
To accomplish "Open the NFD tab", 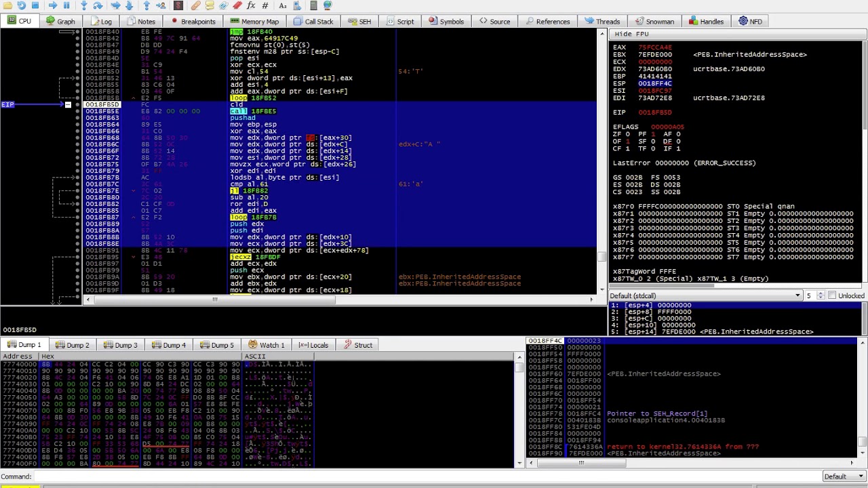I will 751,21.
